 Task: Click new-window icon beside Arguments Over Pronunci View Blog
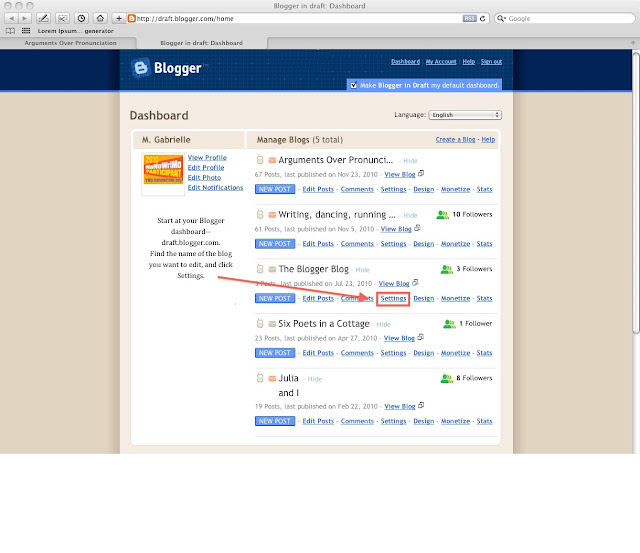(x=421, y=173)
